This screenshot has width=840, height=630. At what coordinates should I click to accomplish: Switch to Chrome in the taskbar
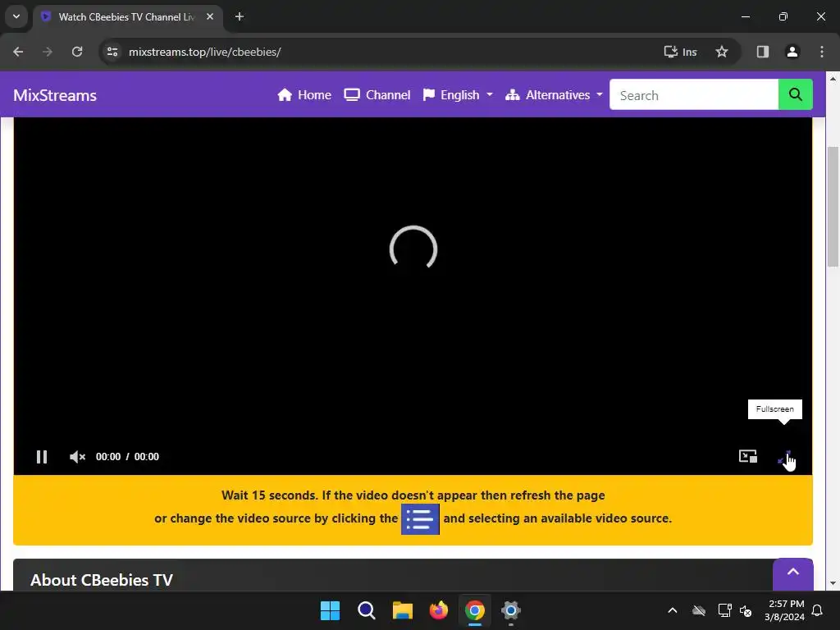point(475,610)
